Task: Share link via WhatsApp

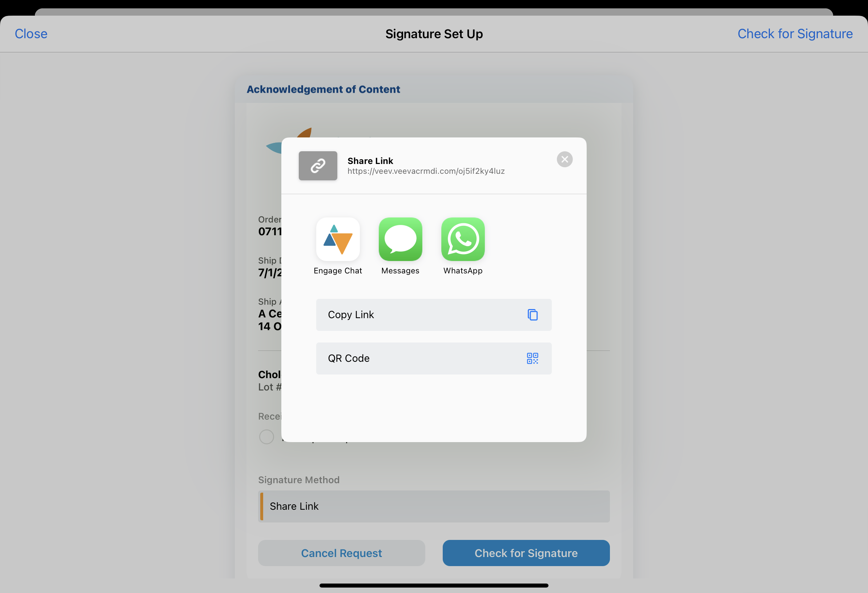Action: (x=463, y=239)
